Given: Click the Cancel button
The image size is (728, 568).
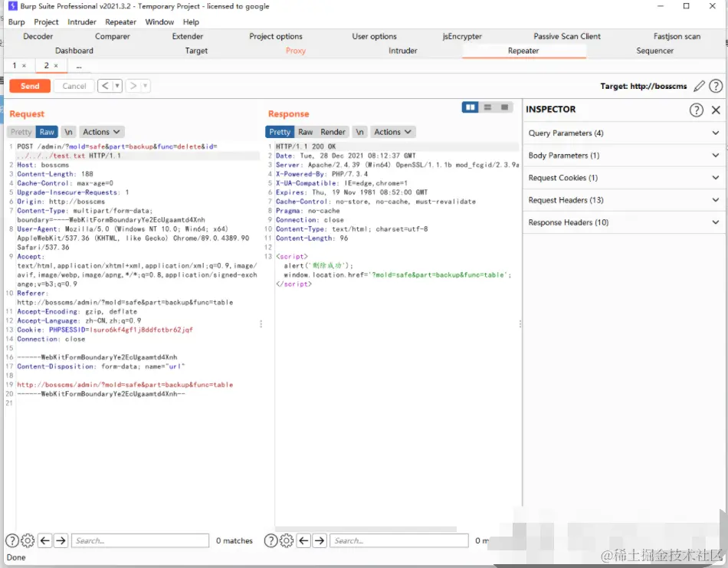Looking at the screenshot, I should click(74, 86).
